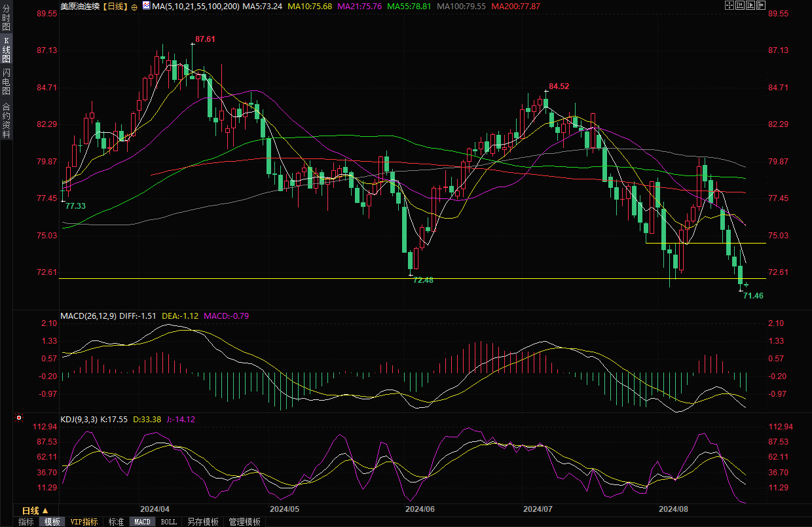Click the chart playback arrow icon
The height and width of the screenshot is (527, 812).
coord(750,5)
